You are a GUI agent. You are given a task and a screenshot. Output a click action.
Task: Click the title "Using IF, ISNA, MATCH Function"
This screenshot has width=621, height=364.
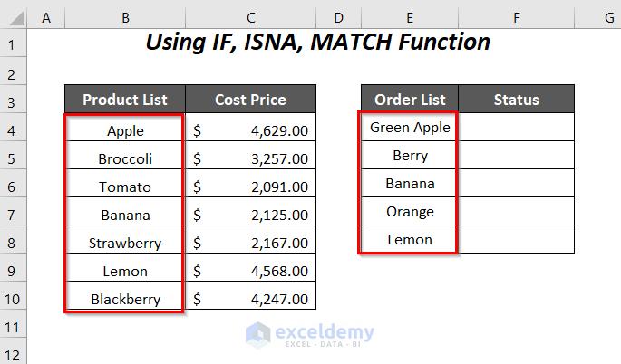tap(318, 43)
